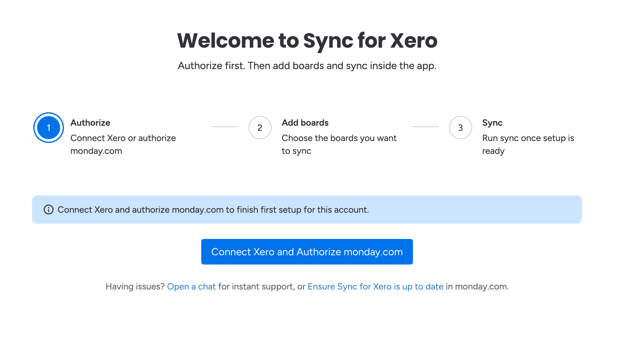The width and height of the screenshot is (618, 364).
Task: Click the 'Having issues?' text
Action: point(135,287)
